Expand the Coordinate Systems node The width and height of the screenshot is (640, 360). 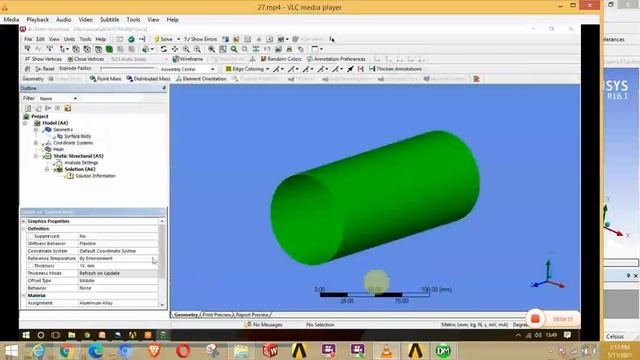click(36, 143)
